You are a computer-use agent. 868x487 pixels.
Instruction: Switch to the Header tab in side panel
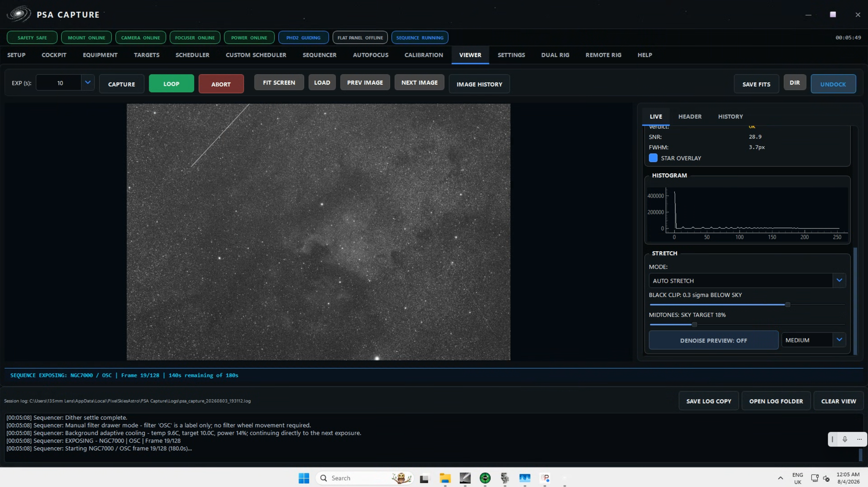pos(690,117)
